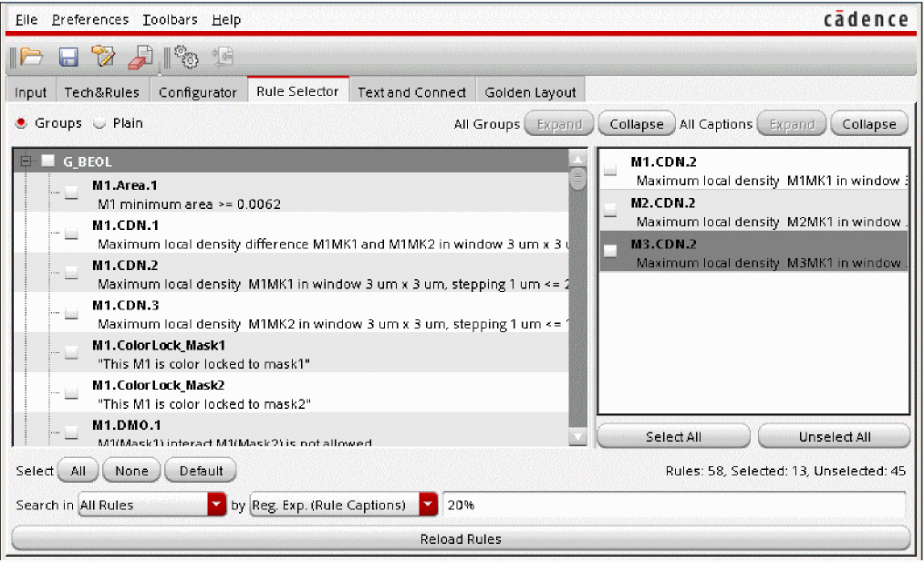This screenshot has height=563, width=924.
Task: Switch to the Configurator tab
Action: tap(198, 92)
